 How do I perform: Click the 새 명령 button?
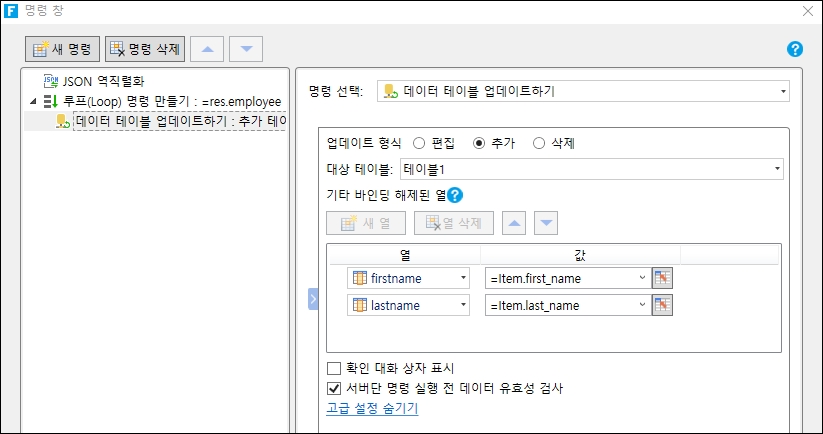click(62, 48)
